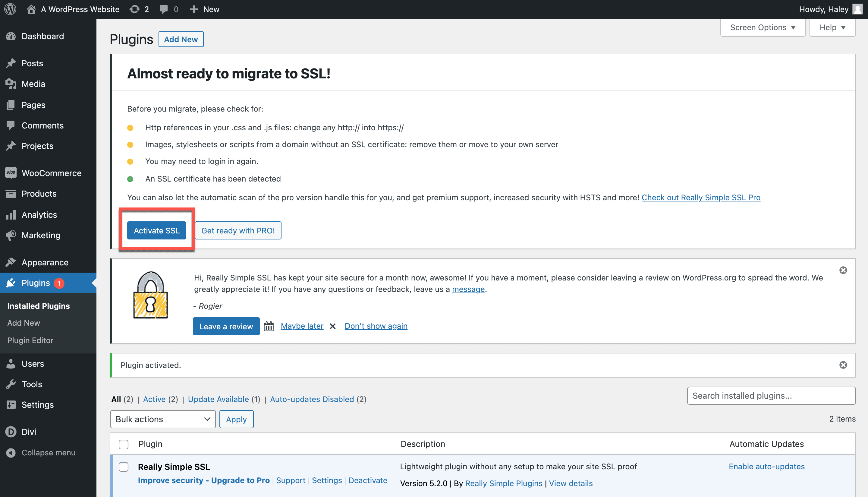Click the WordPress logo icon

point(10,9)
